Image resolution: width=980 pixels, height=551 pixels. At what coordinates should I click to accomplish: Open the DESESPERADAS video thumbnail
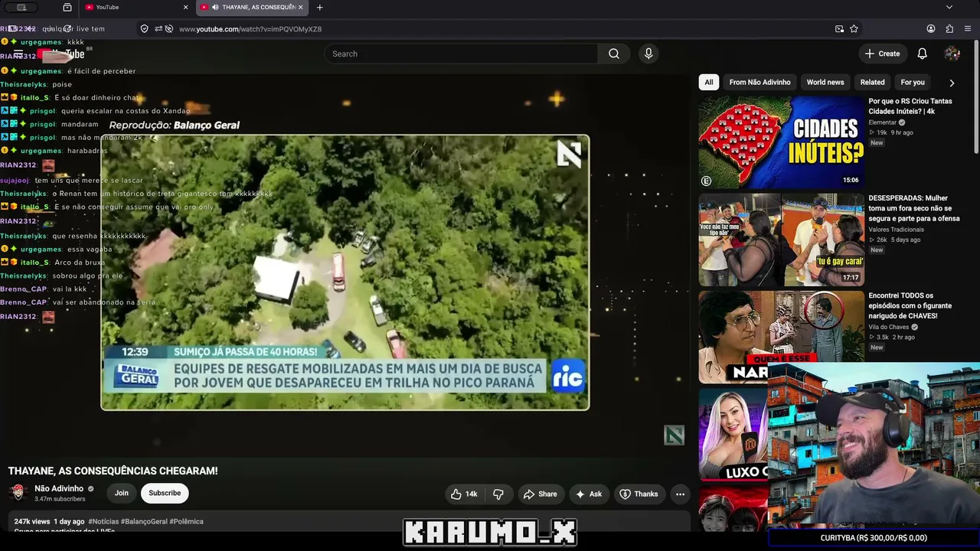pos(781,240)
